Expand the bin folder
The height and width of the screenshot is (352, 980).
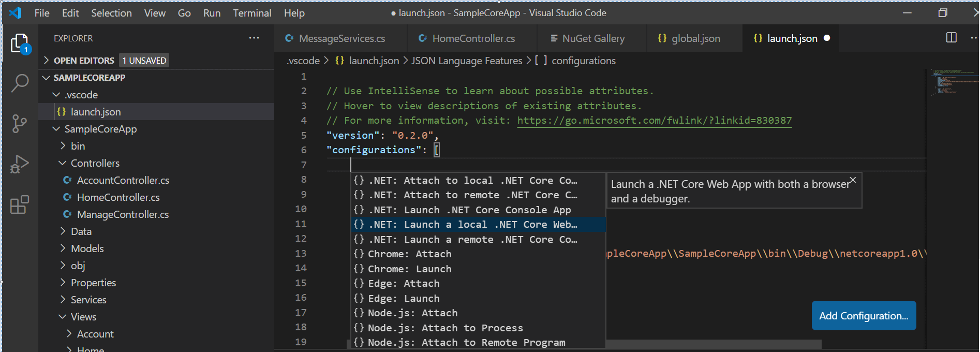pos(63,146)
